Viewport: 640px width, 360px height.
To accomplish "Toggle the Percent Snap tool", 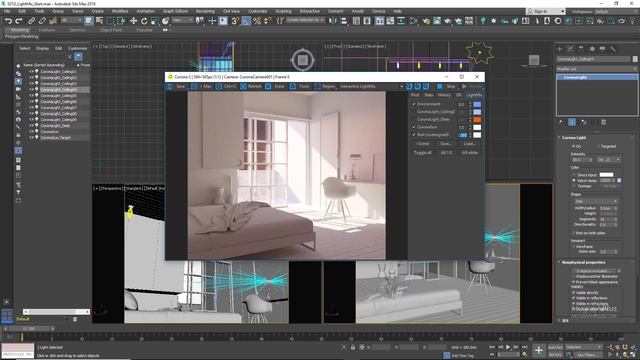I will [257, 21].
